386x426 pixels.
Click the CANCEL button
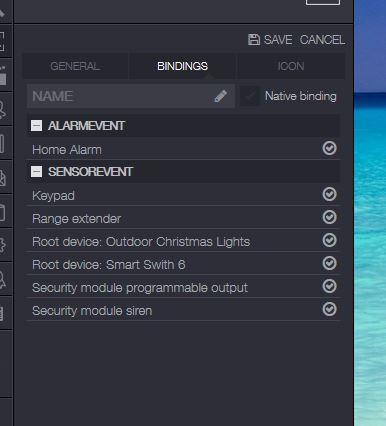[x=322, y=40]
